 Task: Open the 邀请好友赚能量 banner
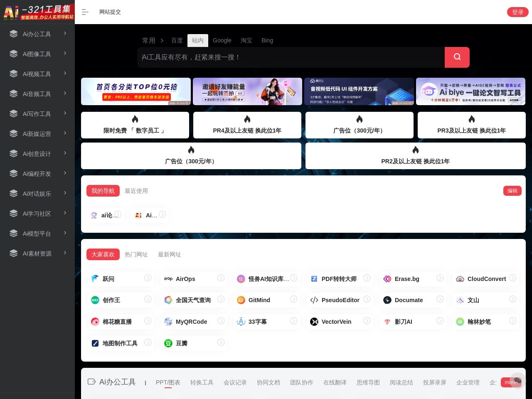[247, 91]
